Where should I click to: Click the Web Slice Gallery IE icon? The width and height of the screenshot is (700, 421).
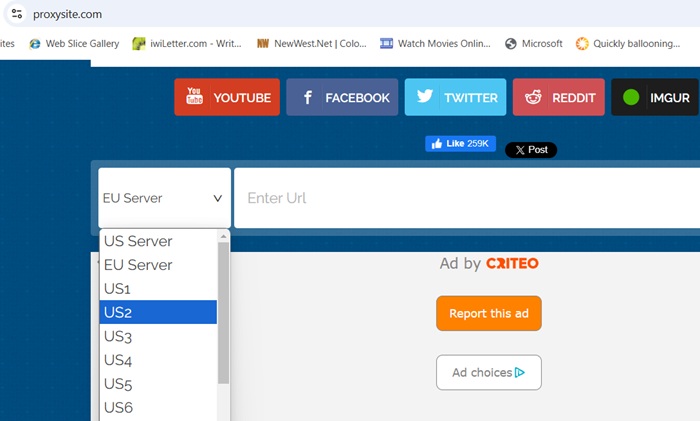coord(35,44)
